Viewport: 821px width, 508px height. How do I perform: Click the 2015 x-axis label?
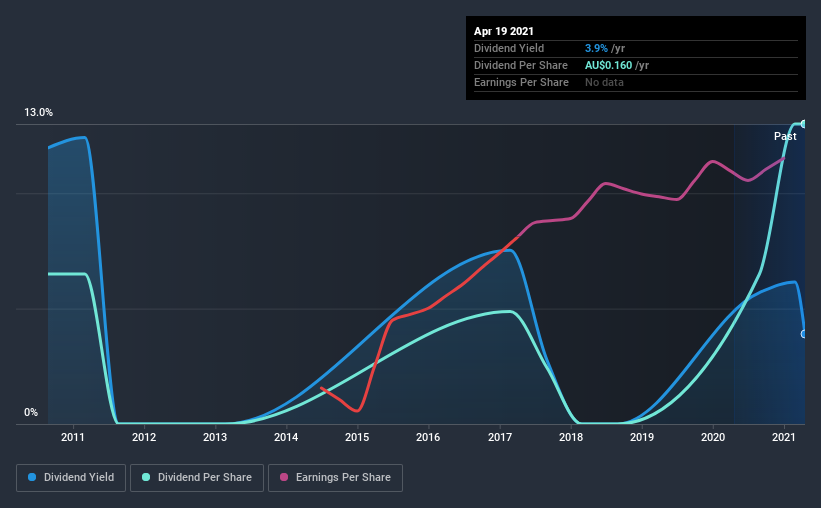[x=357, y=437]
